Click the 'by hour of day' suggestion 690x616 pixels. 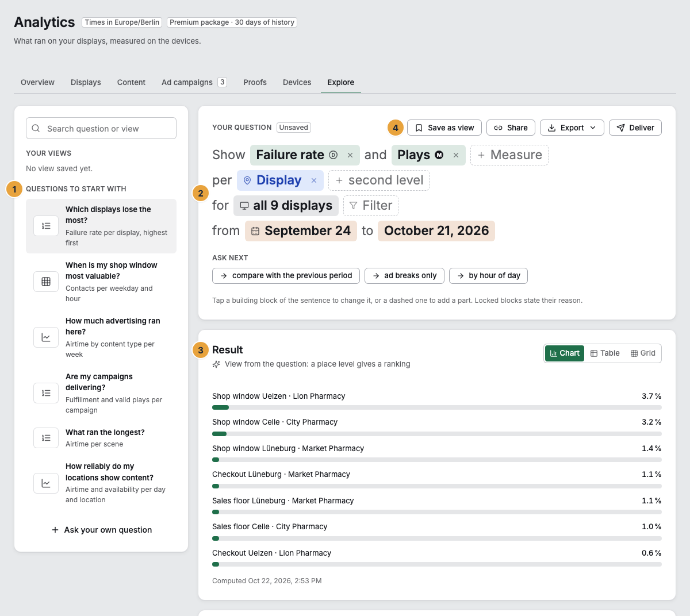[x=488, y=276]
